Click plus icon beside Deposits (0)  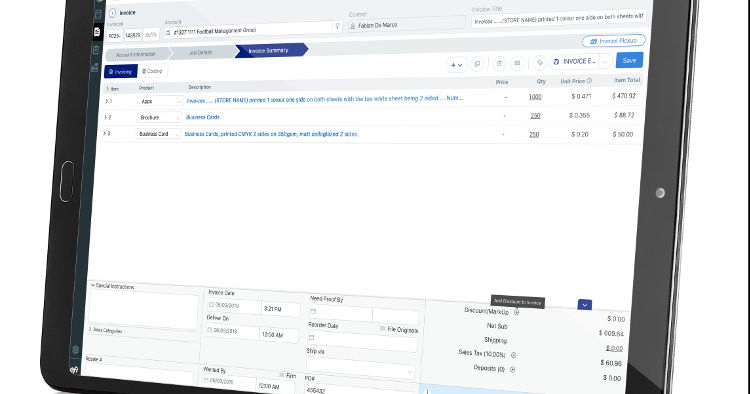[512, 370]
